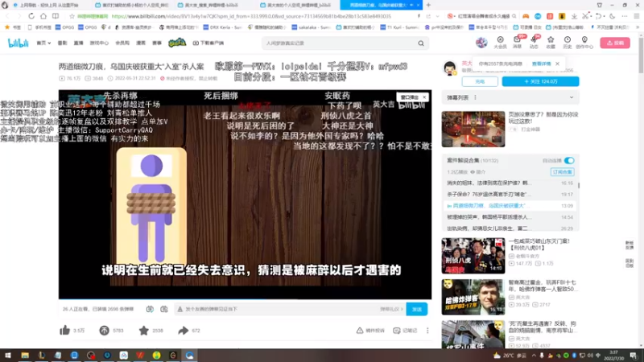Open File Explorer on taskbar
Viewport: 644px width, 362px height.
(25, 355)
